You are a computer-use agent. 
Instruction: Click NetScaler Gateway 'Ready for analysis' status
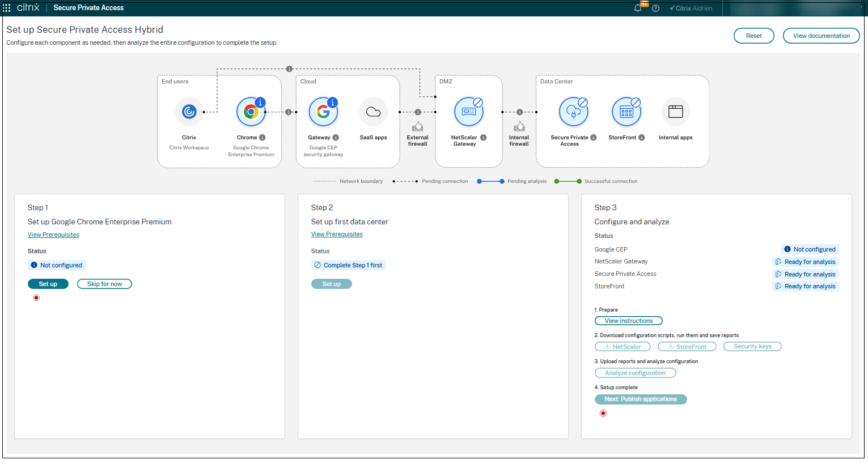click(805, 262)
